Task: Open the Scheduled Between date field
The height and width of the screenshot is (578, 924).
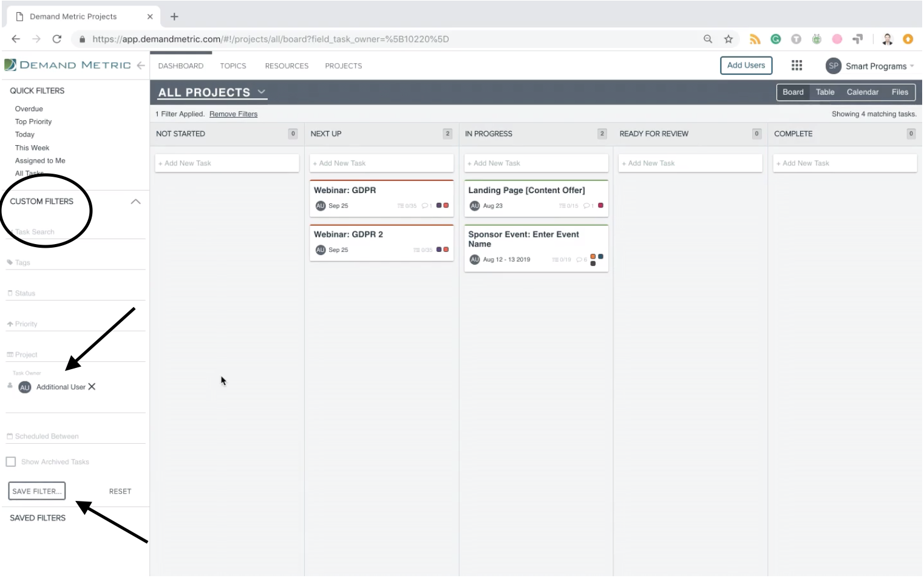Action: [x=76, y=437]
